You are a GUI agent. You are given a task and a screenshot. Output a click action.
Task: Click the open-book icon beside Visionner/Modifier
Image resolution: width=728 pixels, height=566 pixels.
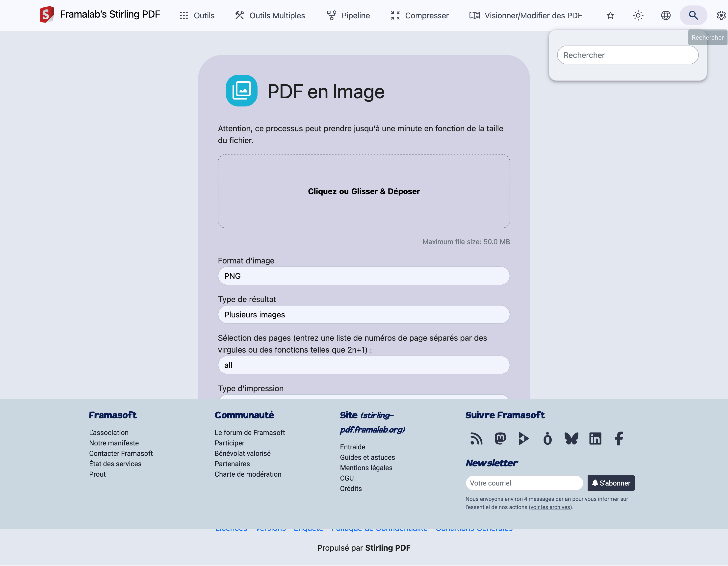tap(475, 15)
